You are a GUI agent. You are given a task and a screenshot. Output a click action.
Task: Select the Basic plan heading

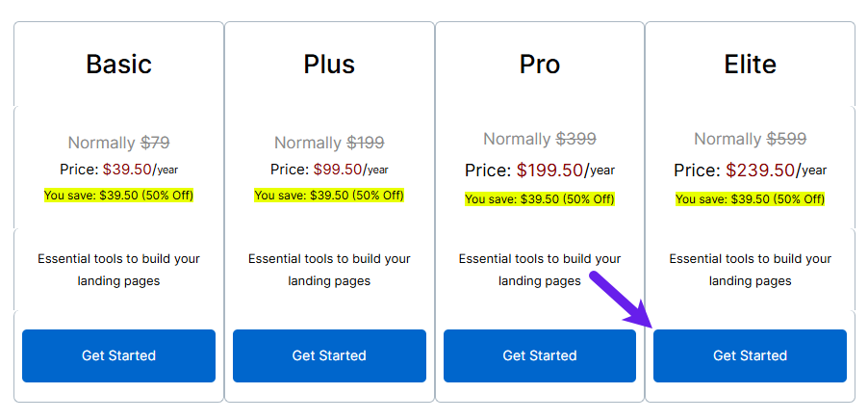click(118, 65)
